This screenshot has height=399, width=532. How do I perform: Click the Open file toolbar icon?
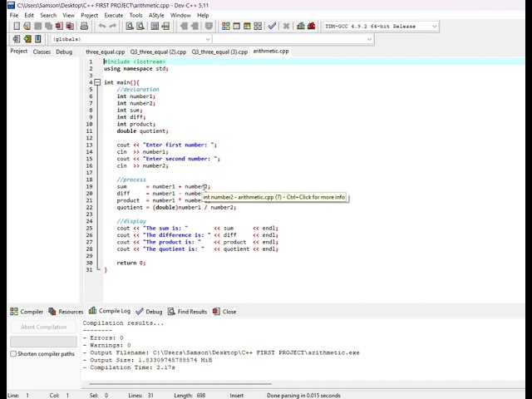coord(27,26)
